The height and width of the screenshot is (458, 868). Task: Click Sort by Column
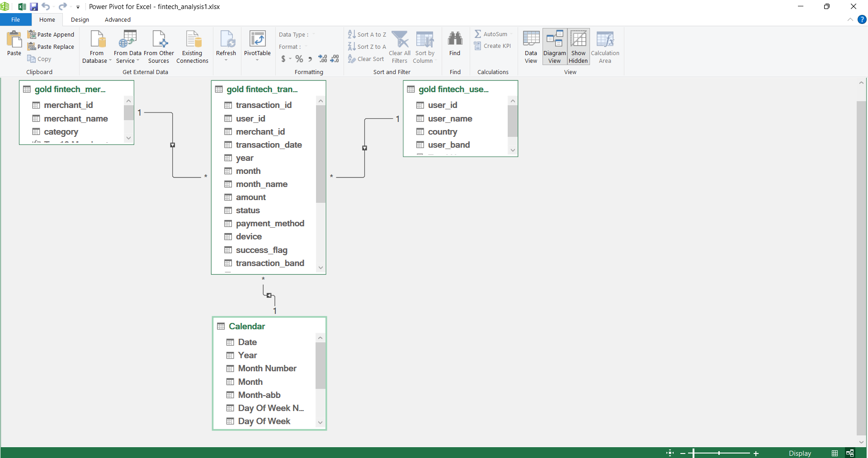[x=424, y=47]
